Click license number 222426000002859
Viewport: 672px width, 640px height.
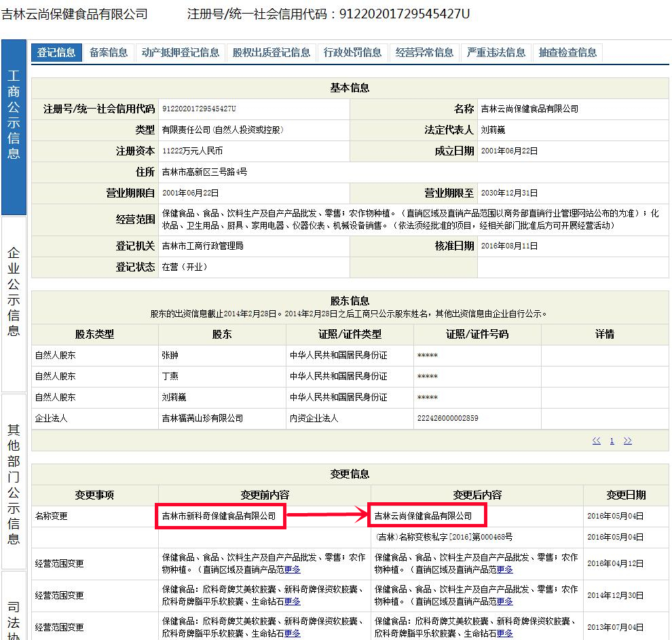[448, 418]
